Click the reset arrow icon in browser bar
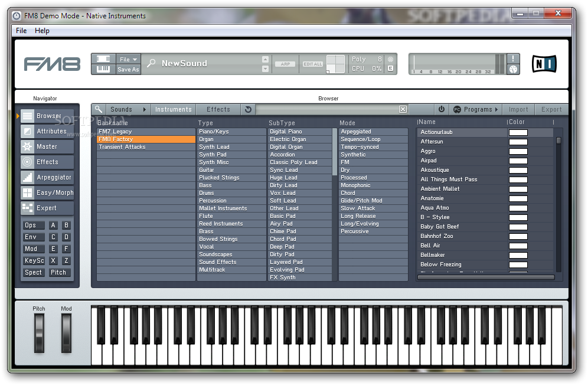Image resolution: width=588 pixels, height=385 pixels. [x=248, y=109]
